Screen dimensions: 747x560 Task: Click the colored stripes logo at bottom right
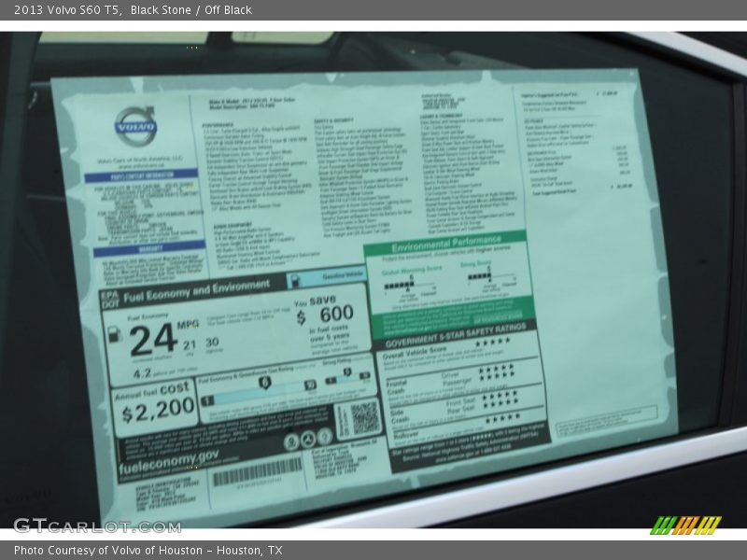click(x=686, y=525)
